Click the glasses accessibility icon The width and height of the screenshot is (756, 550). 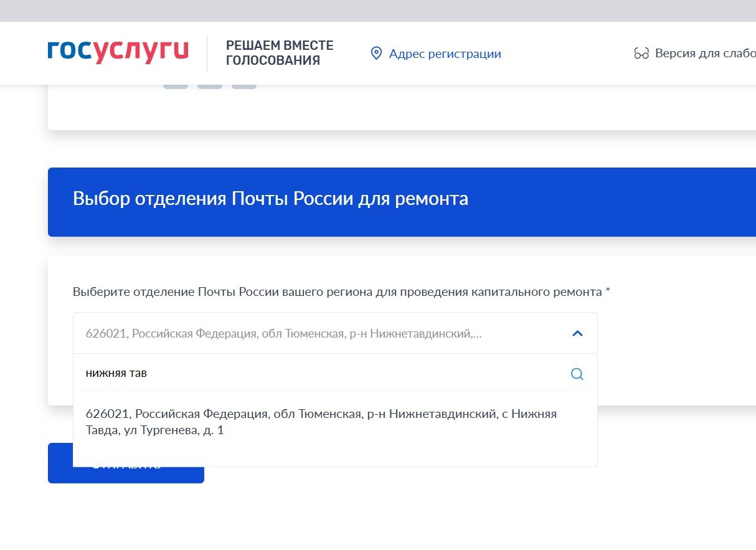641,54
